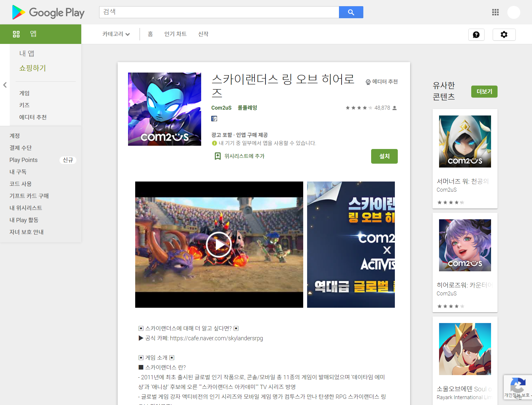Image resolution: width=532 pixels, height=405 pixels.
Task: Click the blue search magnifier button
Action: (351, 12)
